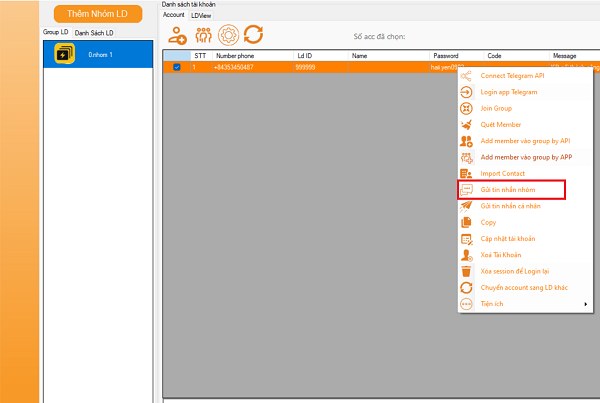Click phone number +84353450487 cell
Screen dimensions: 600x403
tap(253, 67)
